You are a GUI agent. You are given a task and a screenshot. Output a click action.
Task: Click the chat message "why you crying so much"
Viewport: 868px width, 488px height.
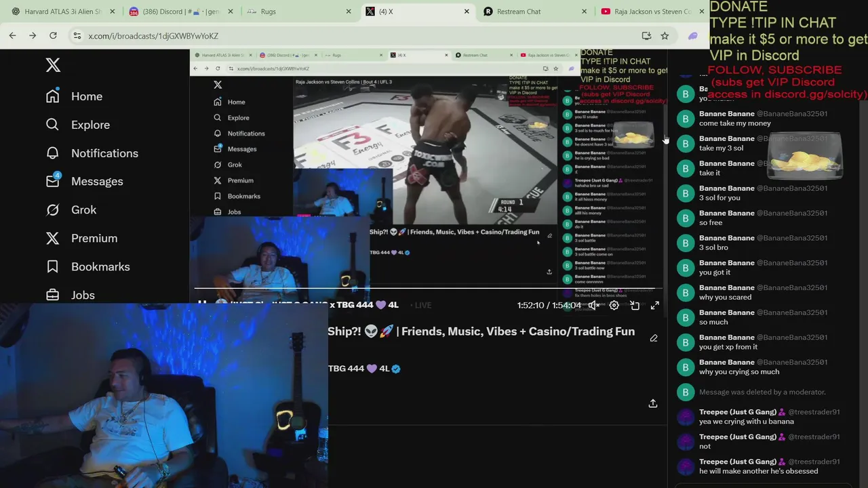739,372
